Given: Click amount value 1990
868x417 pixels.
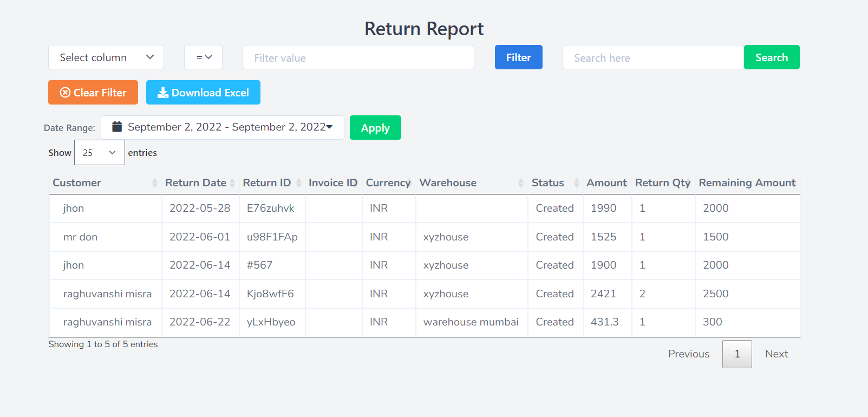Looking at the screenshot, I should [604, 208].
